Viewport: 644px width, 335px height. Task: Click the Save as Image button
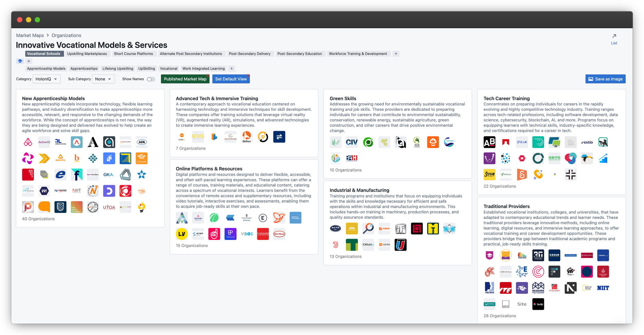point(605,79)
